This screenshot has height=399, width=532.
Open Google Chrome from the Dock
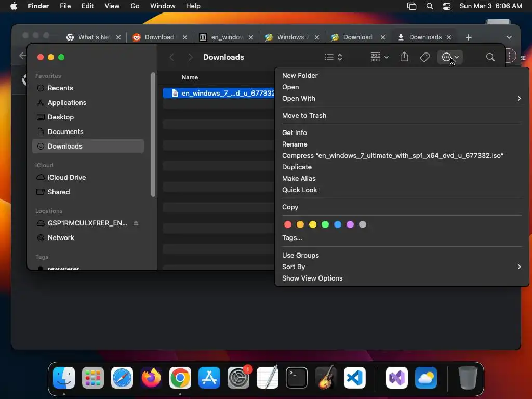(180, 378)
